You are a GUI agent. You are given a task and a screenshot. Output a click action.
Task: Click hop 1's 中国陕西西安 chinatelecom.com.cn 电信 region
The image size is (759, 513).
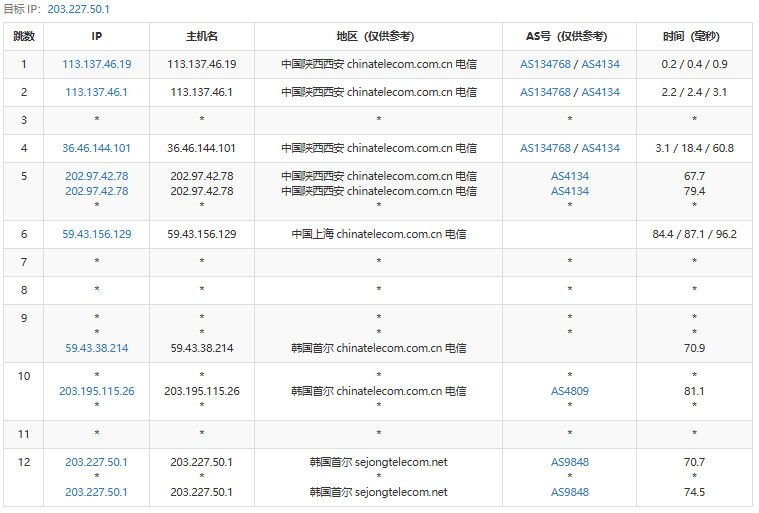379,64
